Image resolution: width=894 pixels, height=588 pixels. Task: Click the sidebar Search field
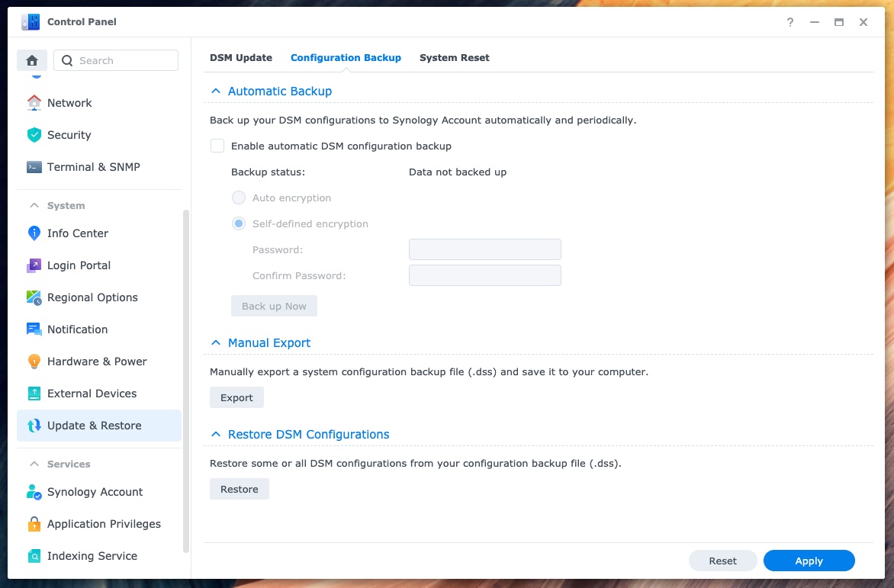pyautogui.click(x=116, y=60)
